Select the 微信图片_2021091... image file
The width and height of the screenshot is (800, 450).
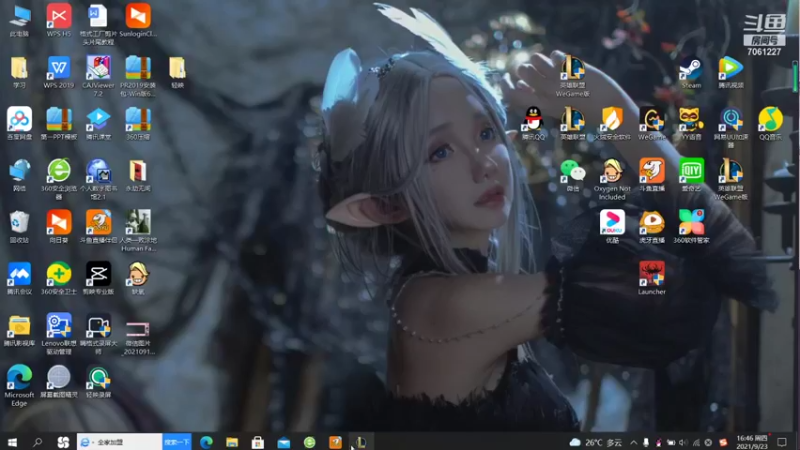coord(138,338)
